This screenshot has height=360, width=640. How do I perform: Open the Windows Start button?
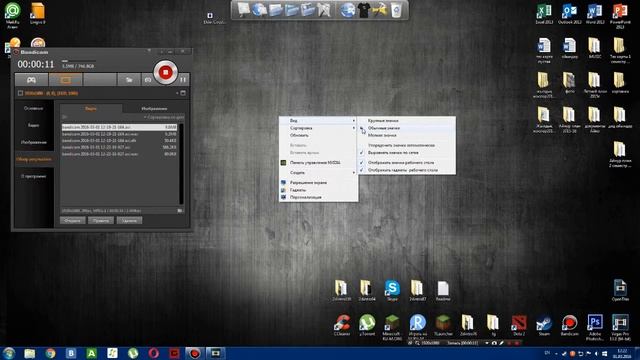(x=9, y=353)
